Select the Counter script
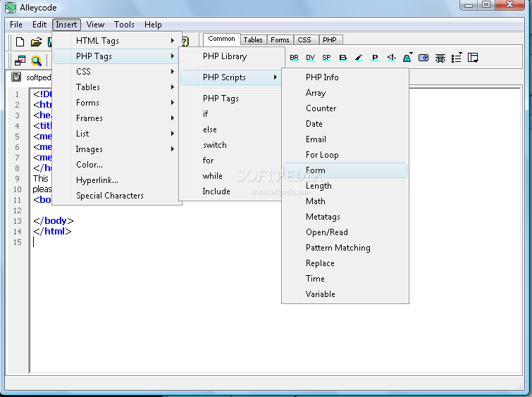Image resolution: width=532 pixels, height=397 pixels. (x=345, y=108)
